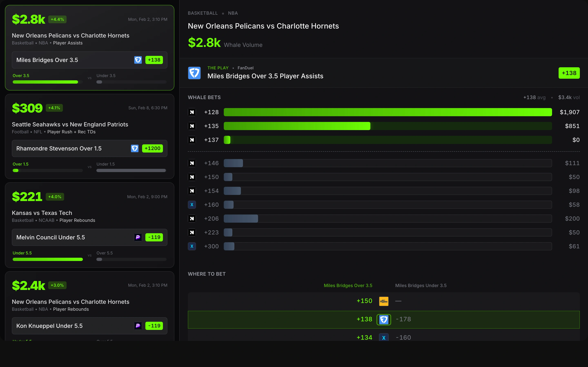Click the NBA breadcrumb link
Viewport: 588px width, 367px height.
click(x=233, y=13)
